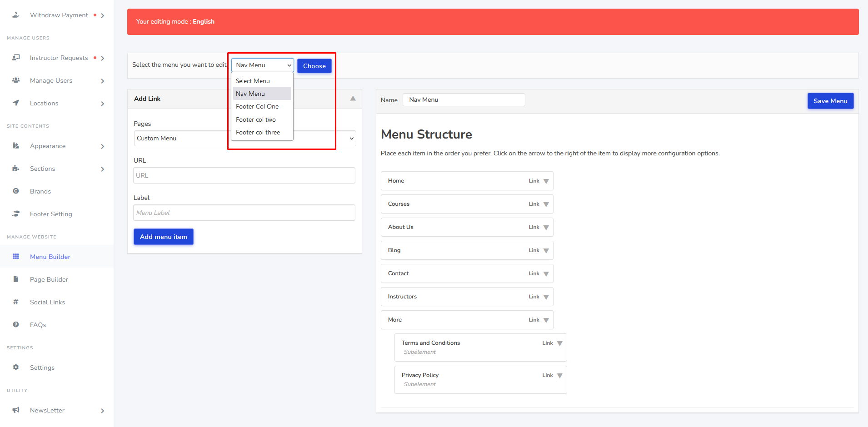Expand the Courses menu item arrow
This screenshot has height=427, width=868.
[x=546, y=204]
